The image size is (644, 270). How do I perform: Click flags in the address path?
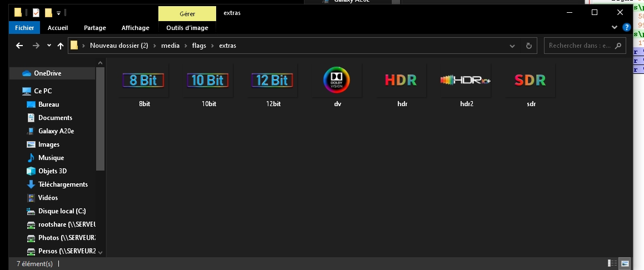tap(199, 46)
